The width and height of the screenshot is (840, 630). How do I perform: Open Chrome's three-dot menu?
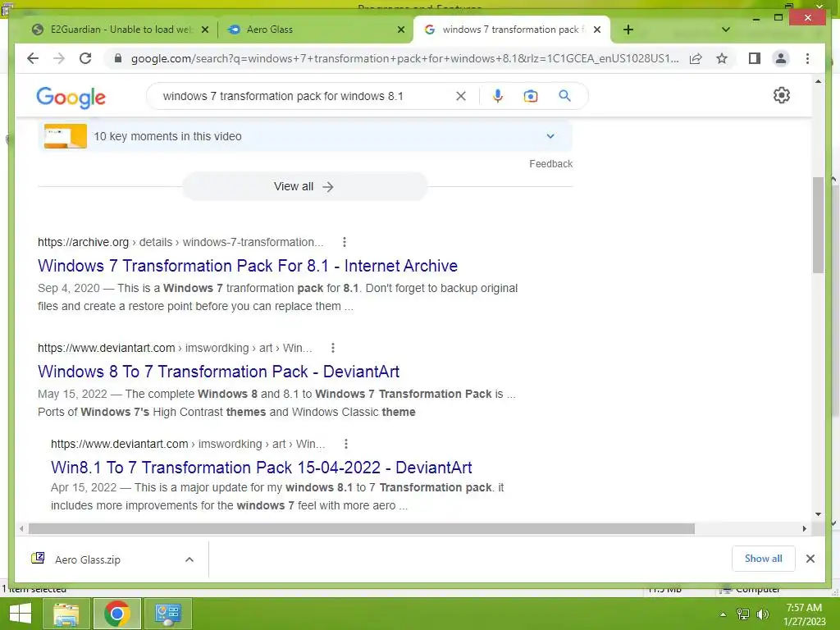pos(807,58)
